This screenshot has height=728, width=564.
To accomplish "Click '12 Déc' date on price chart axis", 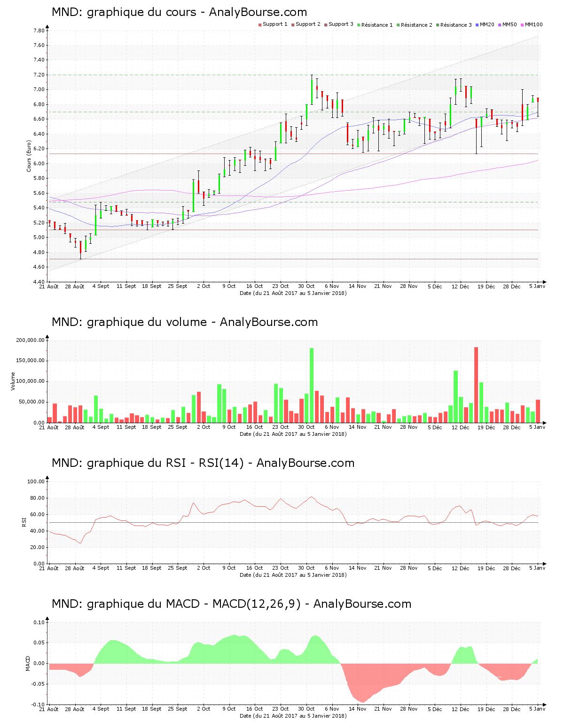I will click(461, 286).
